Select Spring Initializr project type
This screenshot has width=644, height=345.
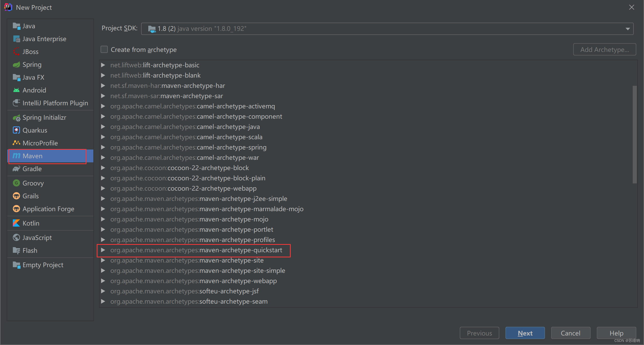coord(51,117)
